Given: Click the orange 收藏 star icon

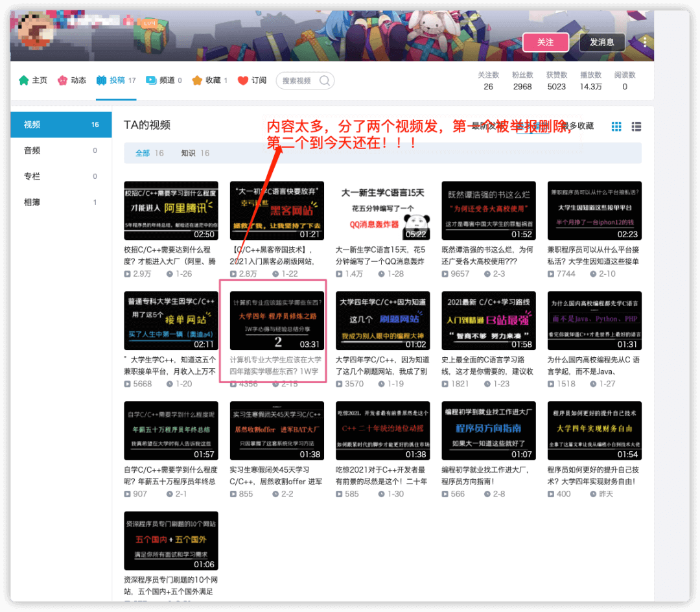Looking at the screenshot, I should pos(197,80).
